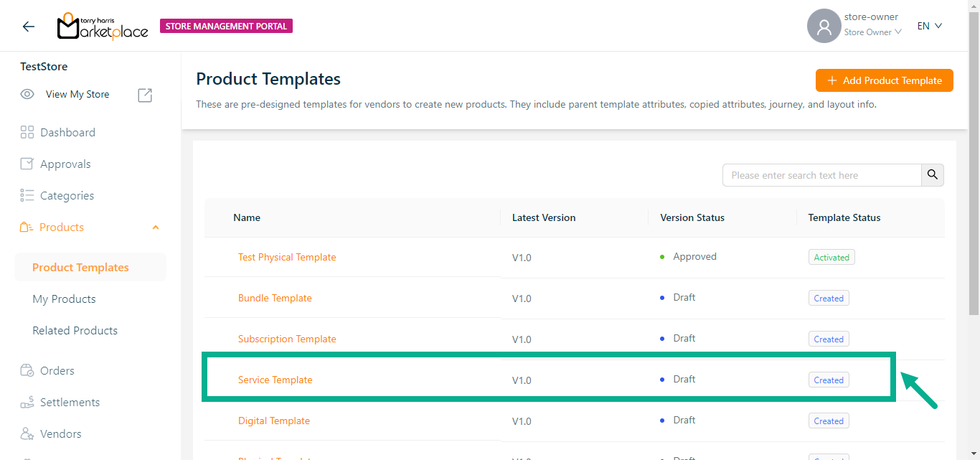Click the Approvals sidebar icon
980x460 pixels.
27,164
